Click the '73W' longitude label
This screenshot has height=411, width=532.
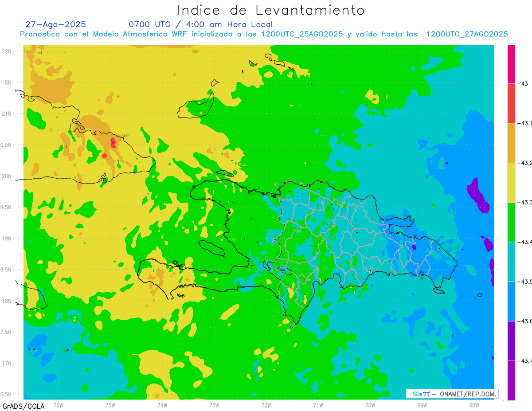(214, 404)
